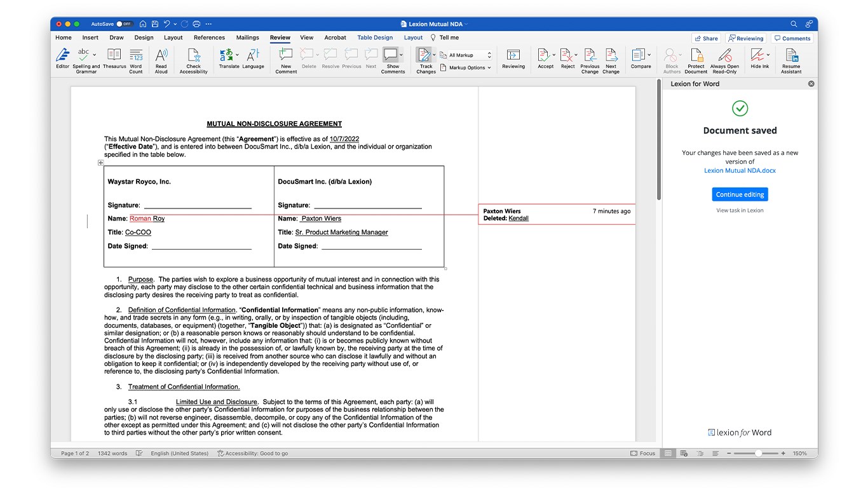Viewport: 868px width, 488px height.
Task: Switch to the Mailings tab
Action: coord(247,37)
